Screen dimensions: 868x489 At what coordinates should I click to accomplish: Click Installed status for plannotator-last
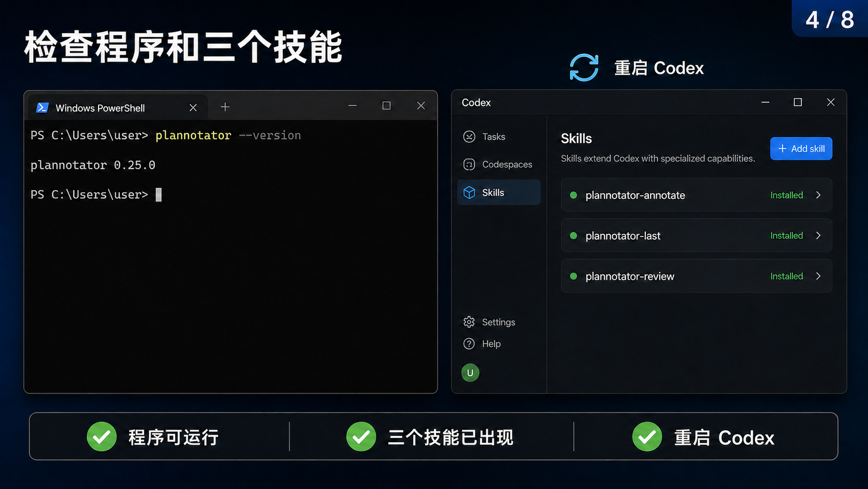pyautogui.click(x=786, y=236)
